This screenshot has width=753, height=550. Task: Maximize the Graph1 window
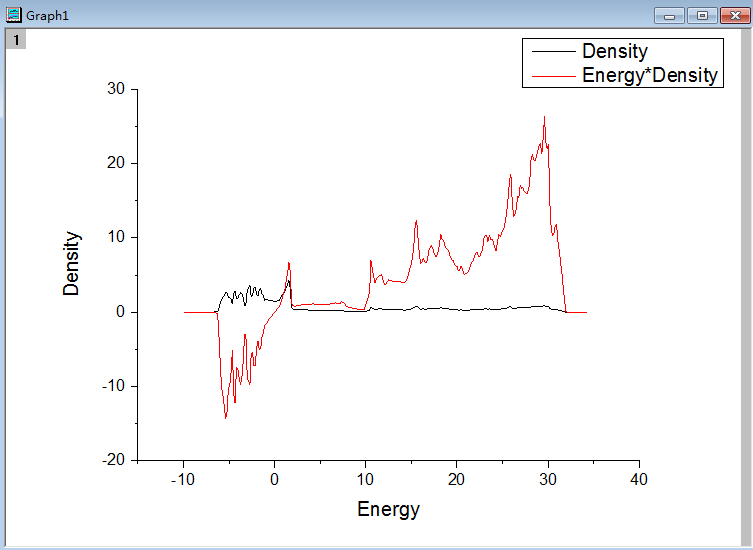pos(702,15)
